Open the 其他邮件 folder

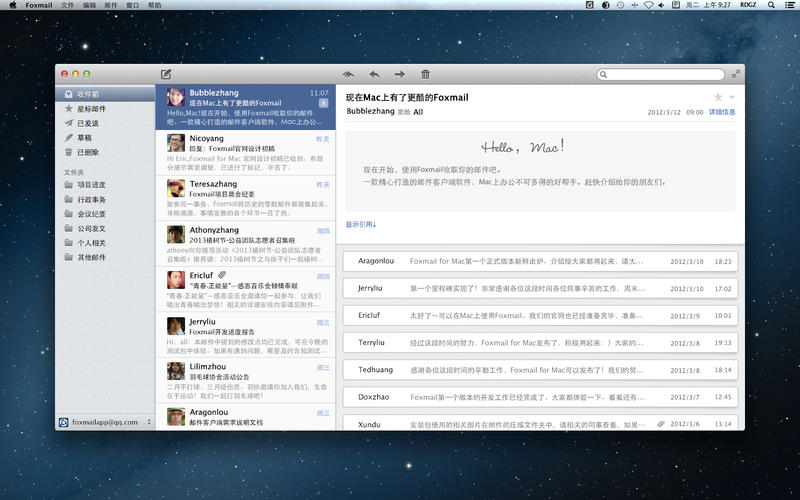tap(105, 257)
